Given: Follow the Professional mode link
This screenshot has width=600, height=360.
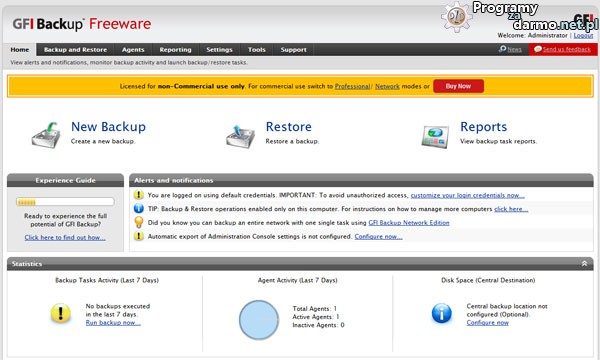Looking at the screenshot, I should point(352,86).
